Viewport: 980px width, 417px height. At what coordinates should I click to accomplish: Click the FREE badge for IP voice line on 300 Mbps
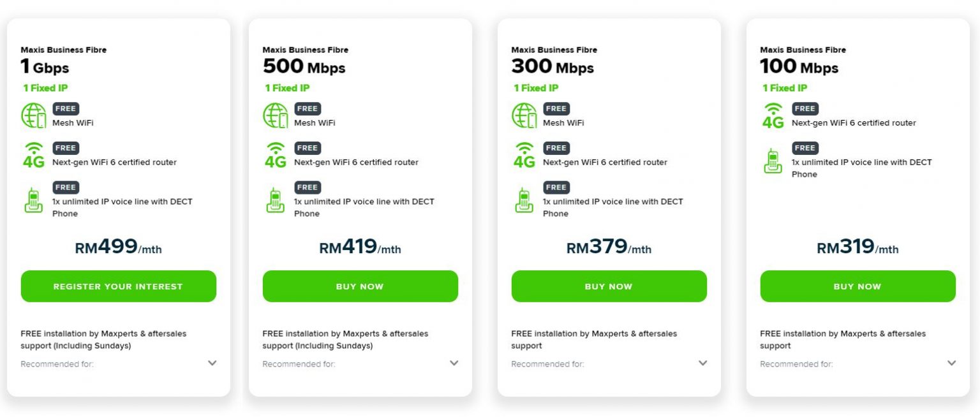click(x=556, y=187)
